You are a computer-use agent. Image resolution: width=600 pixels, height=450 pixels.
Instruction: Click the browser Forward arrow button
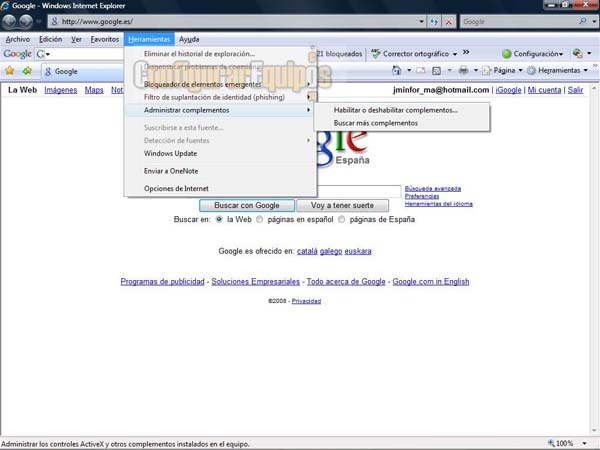click(26, 22)
